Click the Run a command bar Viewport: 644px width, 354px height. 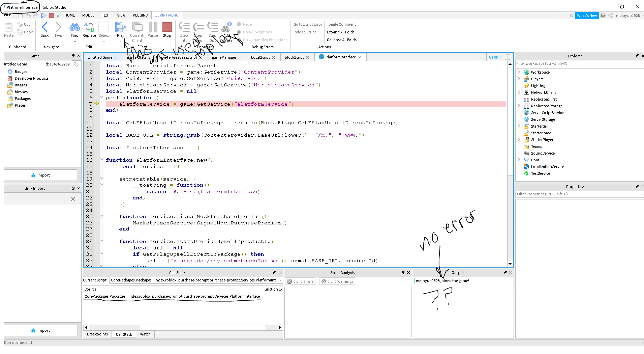(324, 343)
